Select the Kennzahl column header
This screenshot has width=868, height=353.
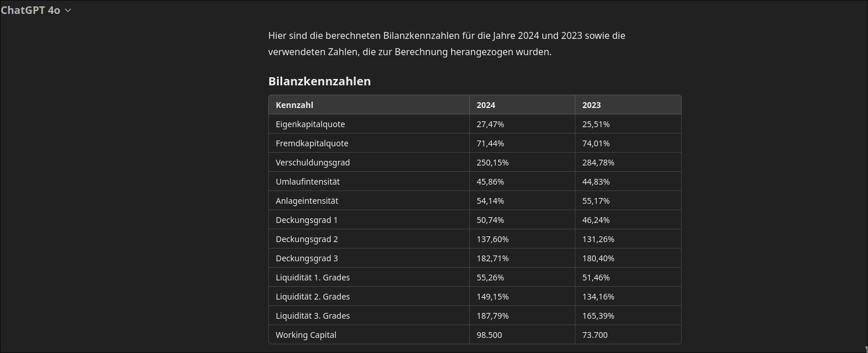click(294, 105)
